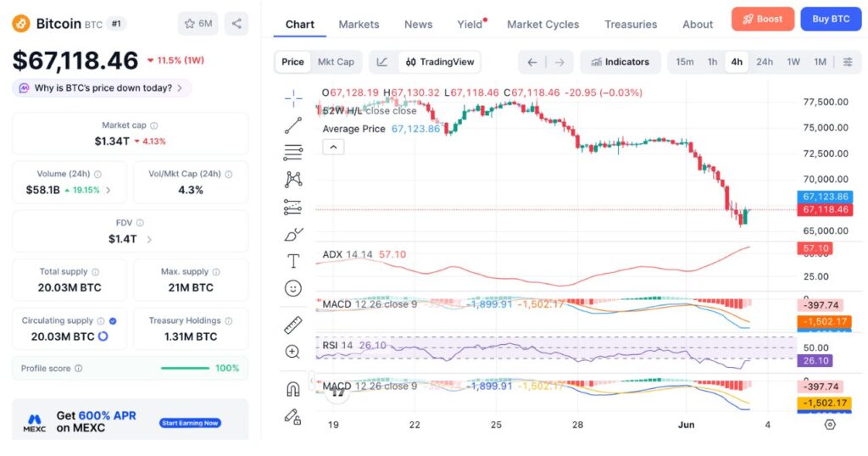
Task: Click the zoom in magnifier tool
Action: pos(292,352)
